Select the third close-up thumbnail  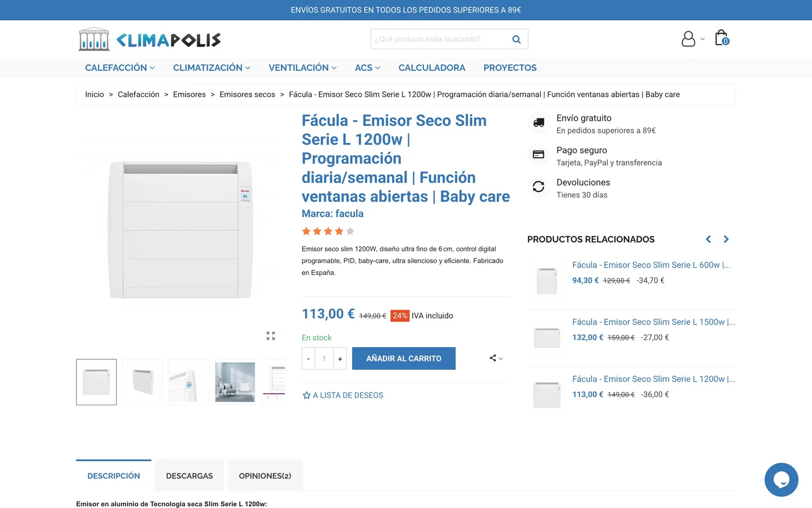pyautogui.click(x=188, y=382)
